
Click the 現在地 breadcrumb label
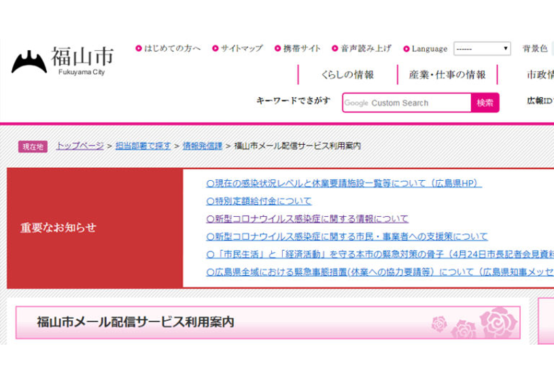click(33, 147)
